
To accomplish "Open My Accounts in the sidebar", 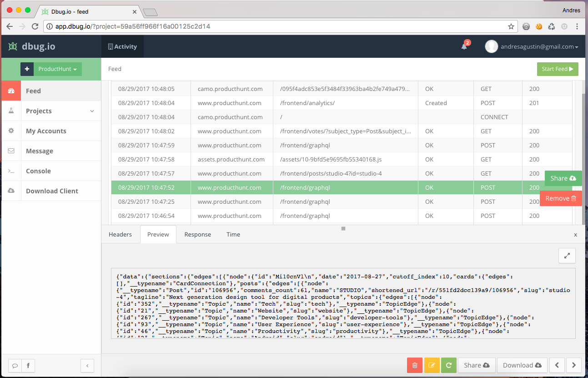I will click(x=51, y=131).
